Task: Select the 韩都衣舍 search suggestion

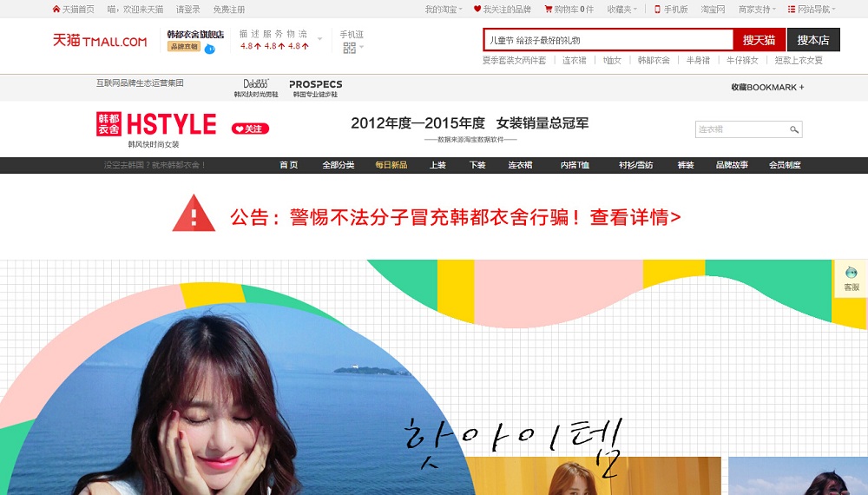Action: pos(654,60)
